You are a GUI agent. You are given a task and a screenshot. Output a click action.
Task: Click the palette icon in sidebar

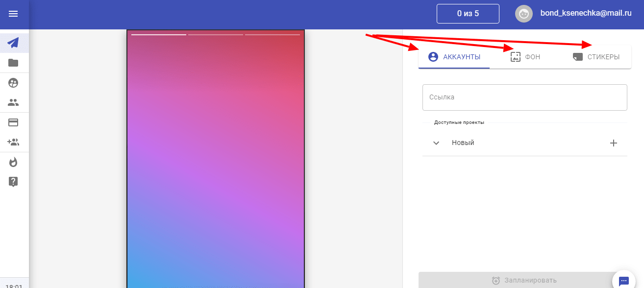tap(14, 83)
